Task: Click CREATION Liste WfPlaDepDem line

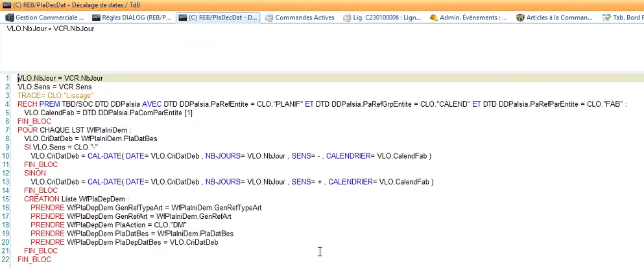Action: pyautogui.click(x=75, y=199)
